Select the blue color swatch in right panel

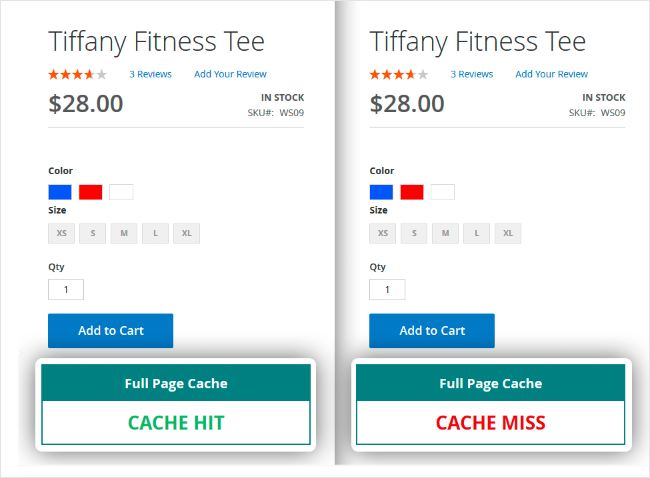(x=381, y=192)
